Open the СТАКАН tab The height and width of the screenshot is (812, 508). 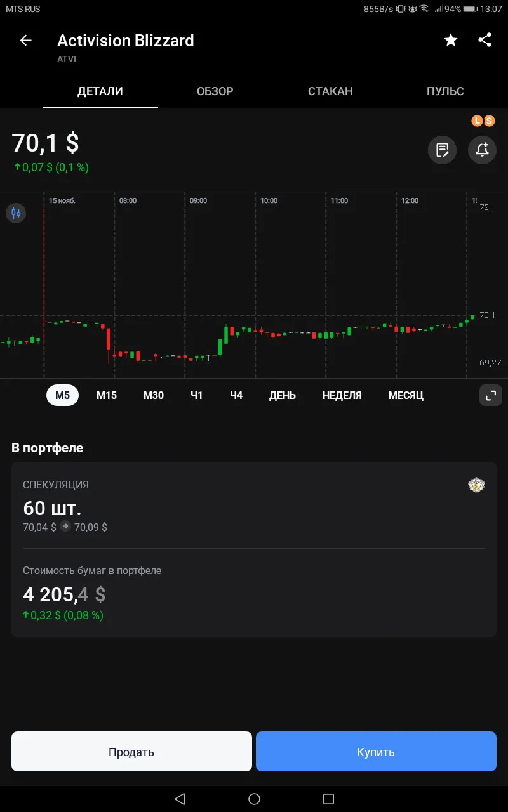(330, 91)
